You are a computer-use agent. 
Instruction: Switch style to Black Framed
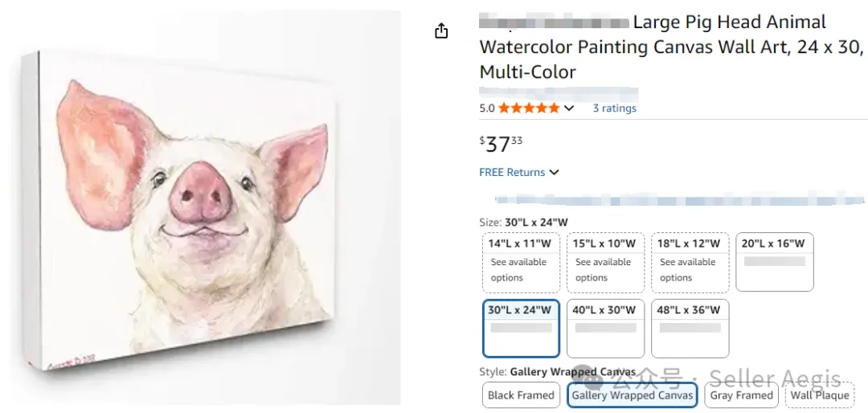tap(521, 395)
